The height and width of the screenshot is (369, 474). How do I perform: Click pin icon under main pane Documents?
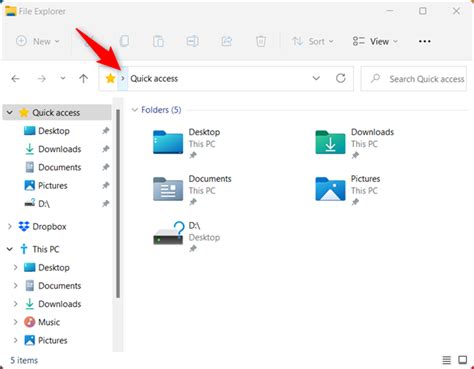193,202
